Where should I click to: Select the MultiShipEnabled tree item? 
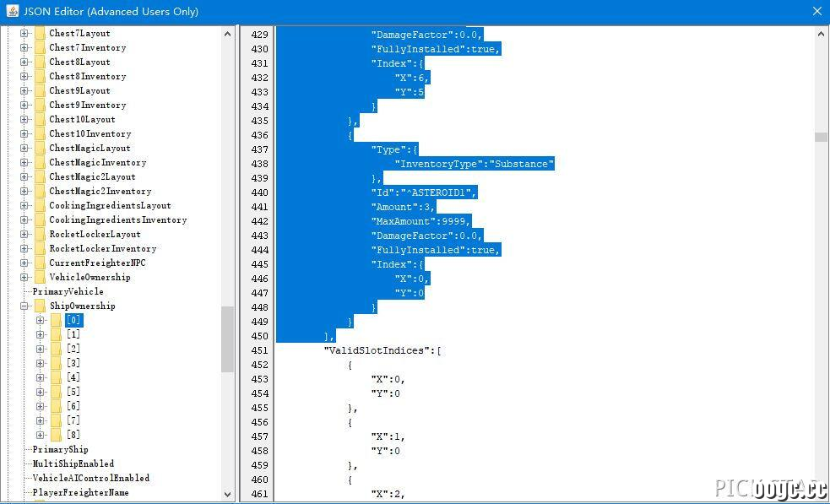tap(73, 463)
